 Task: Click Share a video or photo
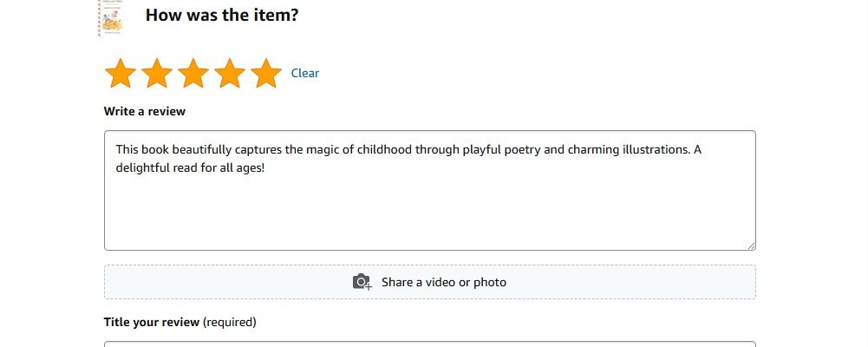[429, 282]
